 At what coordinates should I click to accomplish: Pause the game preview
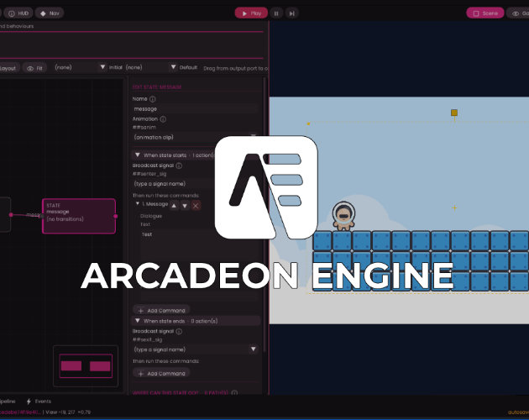coord(276,13)
